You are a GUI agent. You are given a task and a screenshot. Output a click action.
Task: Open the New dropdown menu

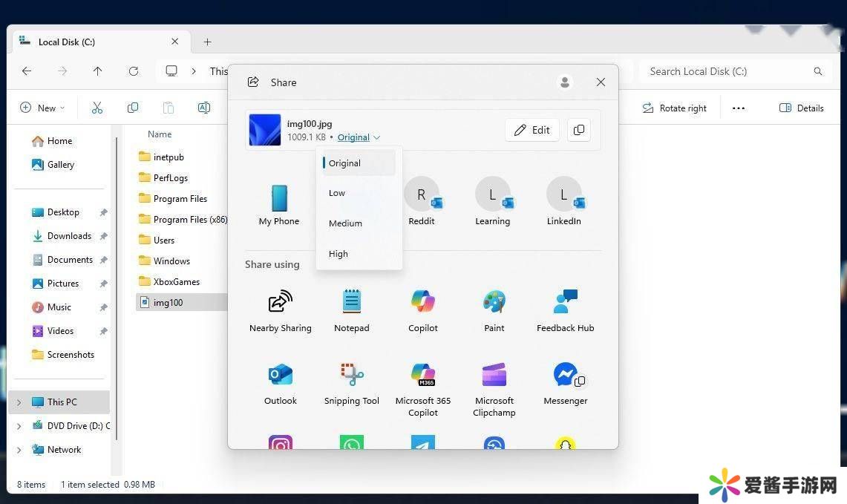coord(42,108)
